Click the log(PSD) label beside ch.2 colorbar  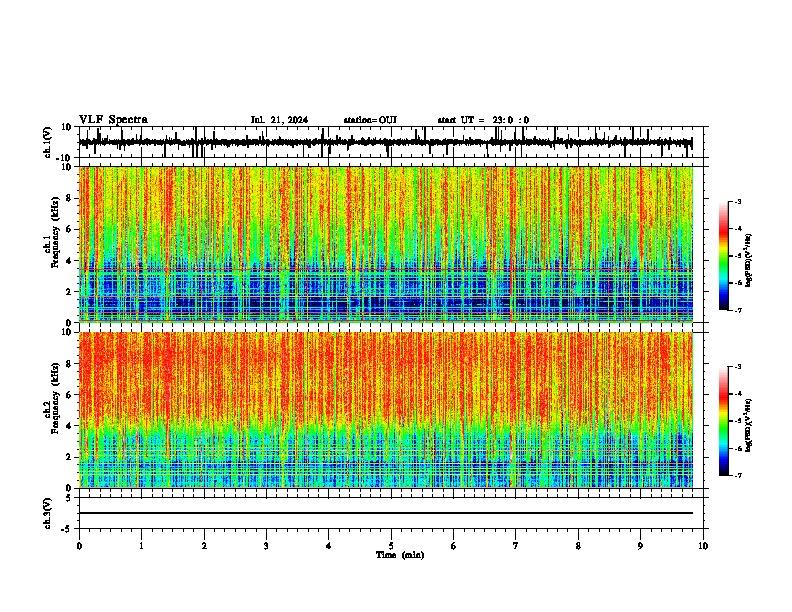click(748, 425)
